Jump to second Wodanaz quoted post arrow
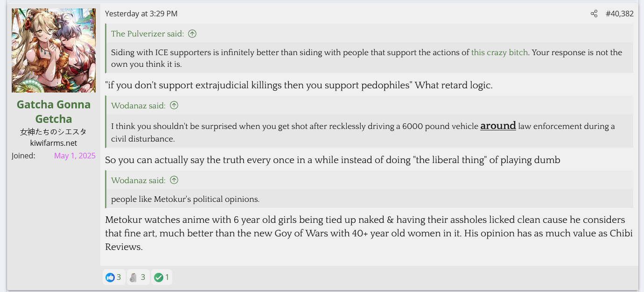 point(174,180)
